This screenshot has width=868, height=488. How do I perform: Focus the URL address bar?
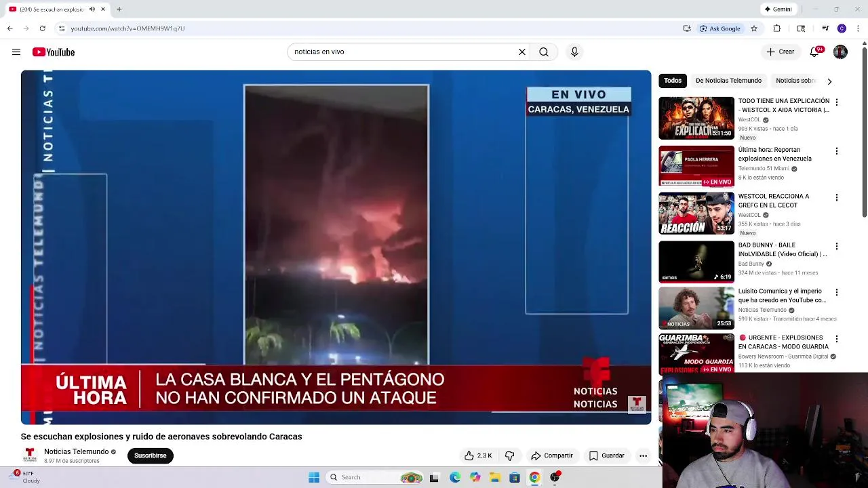(x=366, y=28)
